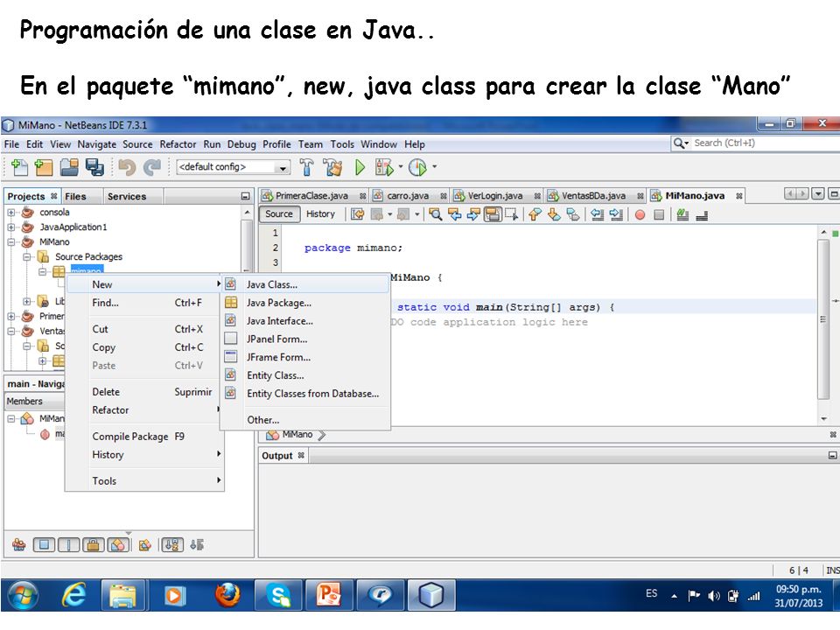Toggle the Show Inherited Members navigator button

click(19, 545)
